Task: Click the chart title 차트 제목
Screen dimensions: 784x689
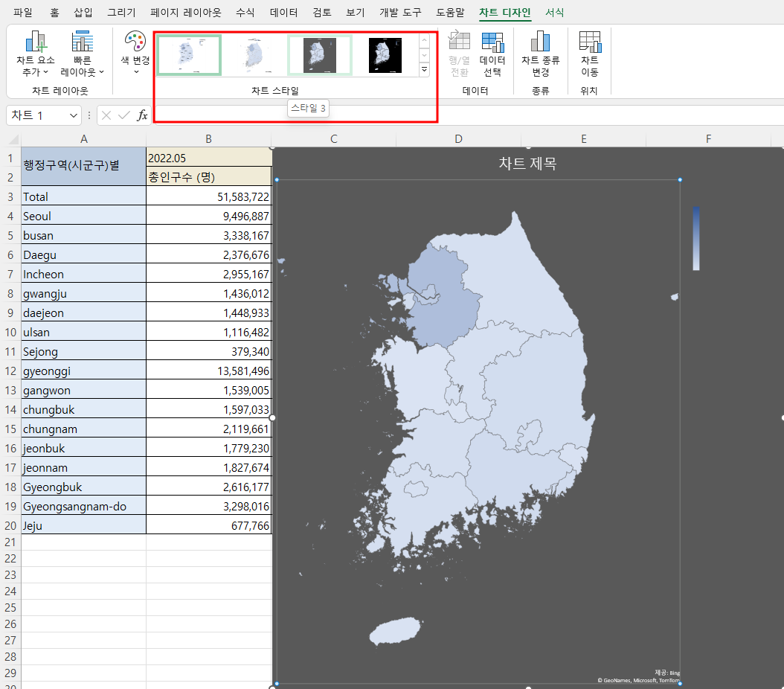Action: pyautogui.click(x=527, y=164)
